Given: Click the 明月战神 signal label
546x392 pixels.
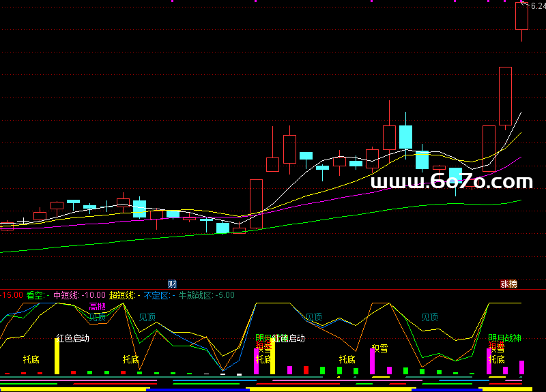Looking at the screenshot, I should tap(504, 338).
